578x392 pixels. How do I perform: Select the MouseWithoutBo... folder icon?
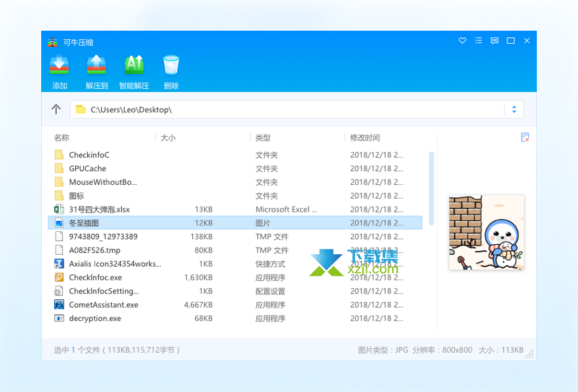[x=59, y=182]
